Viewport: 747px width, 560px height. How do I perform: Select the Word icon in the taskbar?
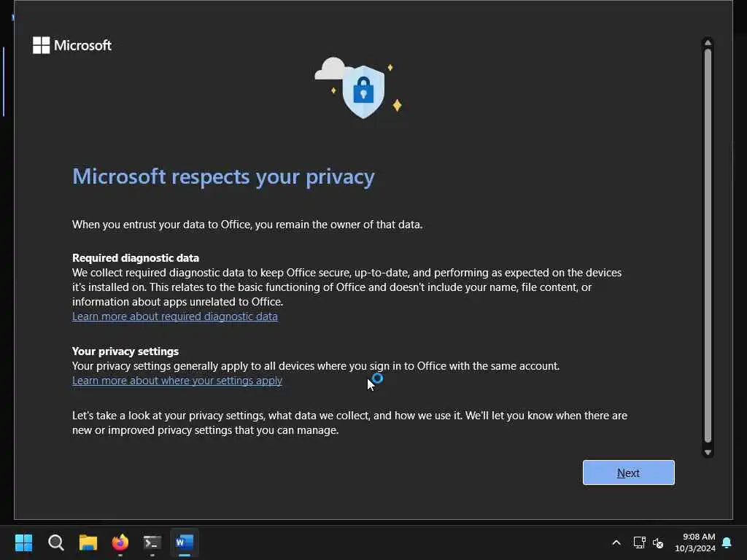pos(185,542)
